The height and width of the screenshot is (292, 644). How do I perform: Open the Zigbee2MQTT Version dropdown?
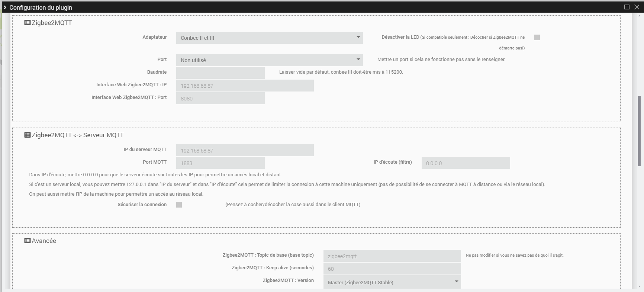[392, 282]
